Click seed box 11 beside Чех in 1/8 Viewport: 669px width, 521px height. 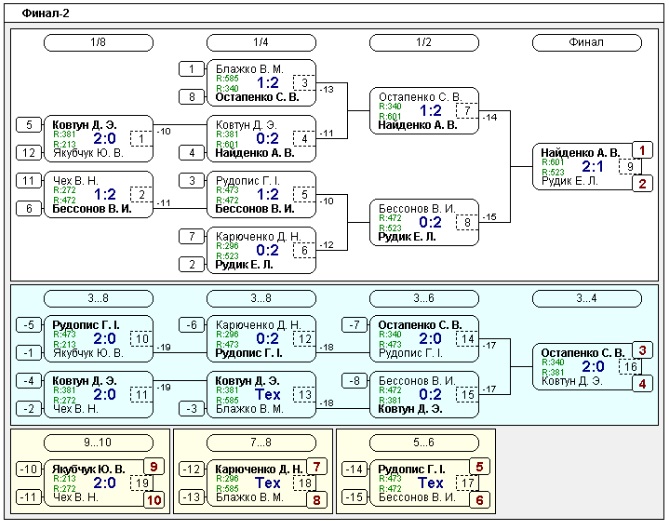pyautogui.click(x=29, y=180)
